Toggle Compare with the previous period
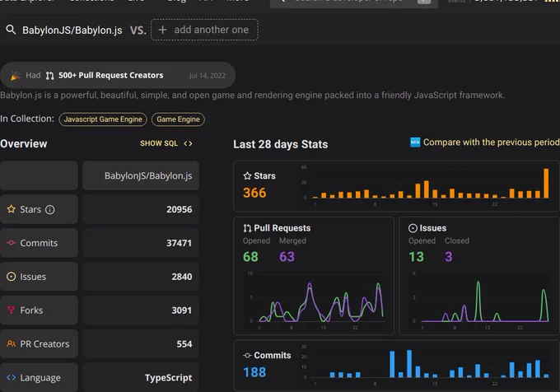The width and height of the screenshot is (560, 392). point(484,142)
